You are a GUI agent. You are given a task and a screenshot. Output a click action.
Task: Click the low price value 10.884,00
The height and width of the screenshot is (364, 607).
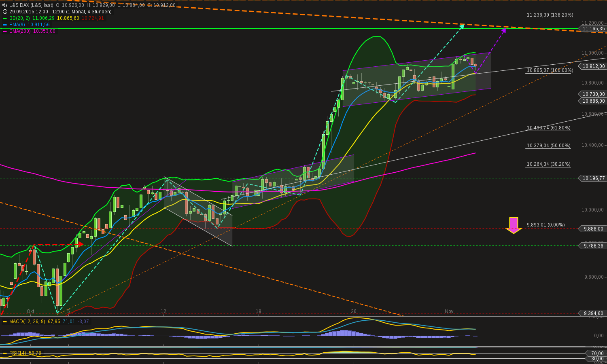133,5
